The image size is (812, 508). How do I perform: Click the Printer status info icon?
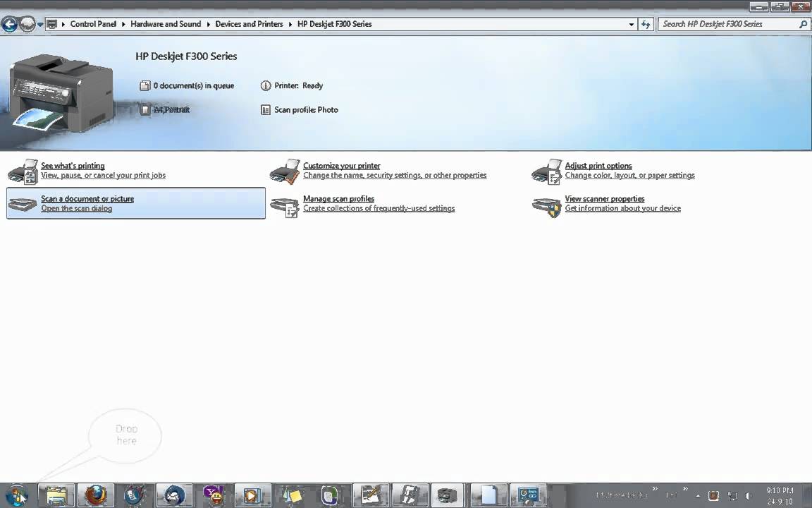click(266, 85)
